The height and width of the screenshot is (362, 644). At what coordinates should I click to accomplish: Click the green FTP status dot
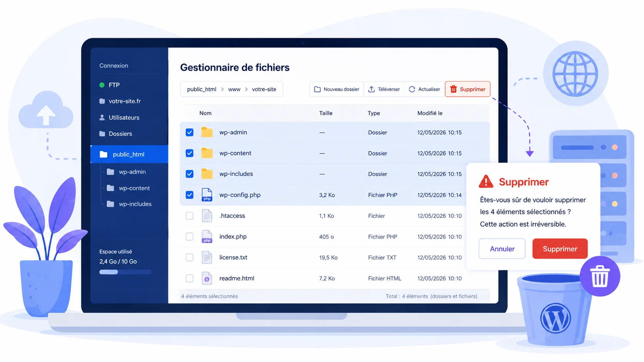click(102, 85)
